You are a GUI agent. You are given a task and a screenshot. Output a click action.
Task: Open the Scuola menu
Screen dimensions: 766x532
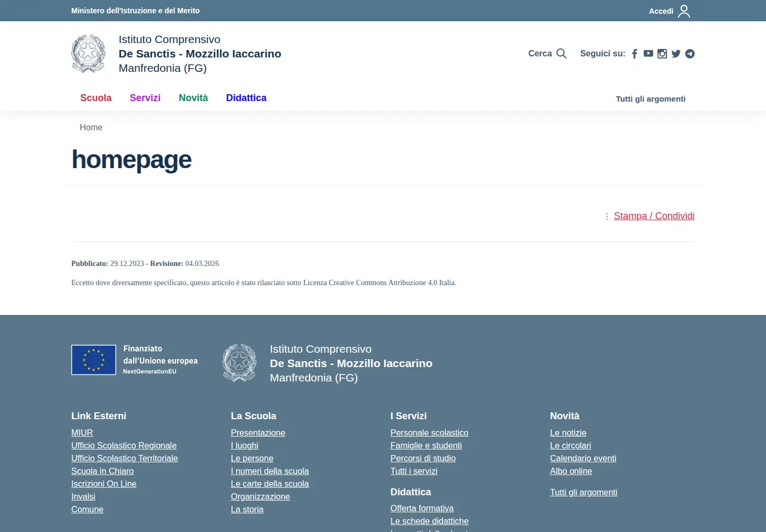[x=96, y=98]
